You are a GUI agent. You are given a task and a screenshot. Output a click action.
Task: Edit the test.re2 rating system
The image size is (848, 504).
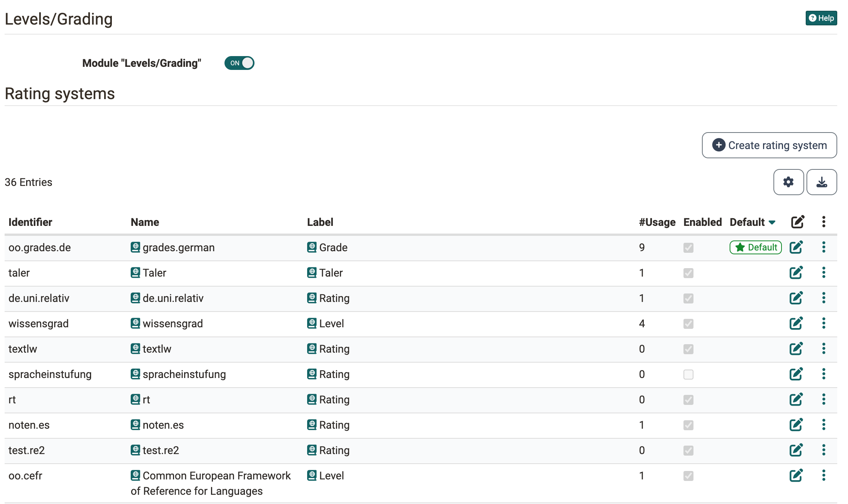click(796, 450)
